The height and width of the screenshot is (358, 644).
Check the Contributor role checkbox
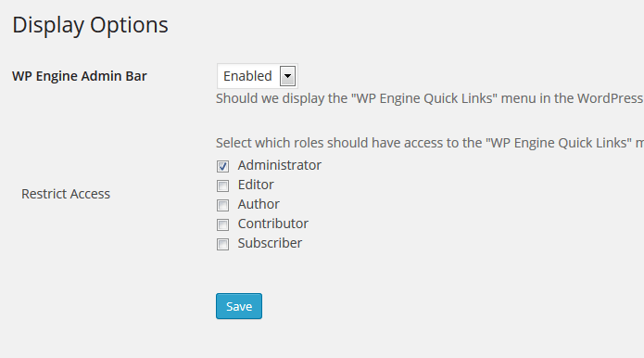coord(222,224)
